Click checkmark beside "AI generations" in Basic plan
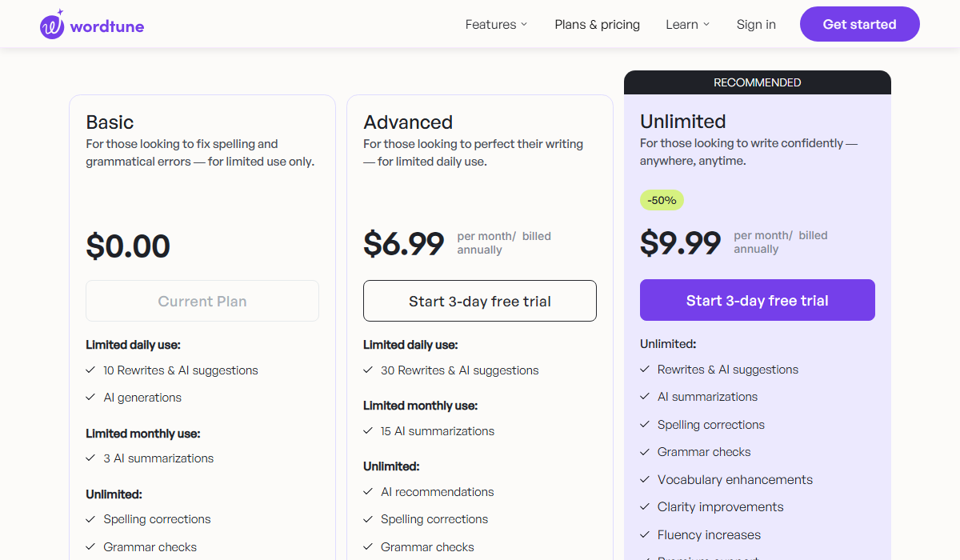The image size is (960, 560). (x=90, y=398)
